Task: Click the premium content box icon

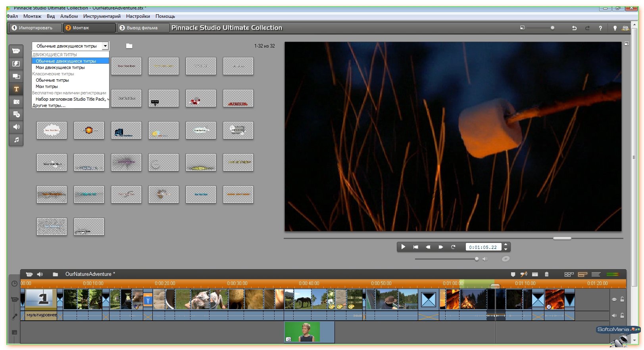Action: (x=625, y=28)
